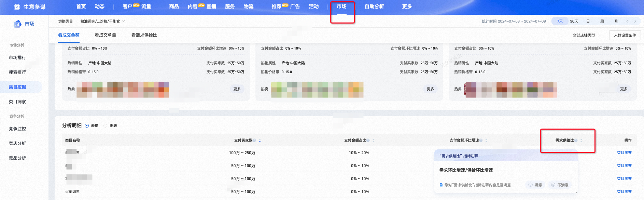Viewport: 644px width, 200px height.
Task: Switch time granularity to 日
Action: click(588, 21)
